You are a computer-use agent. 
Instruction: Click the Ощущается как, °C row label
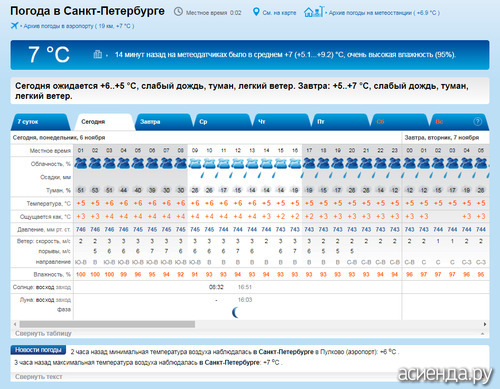[x=45, y=217]
